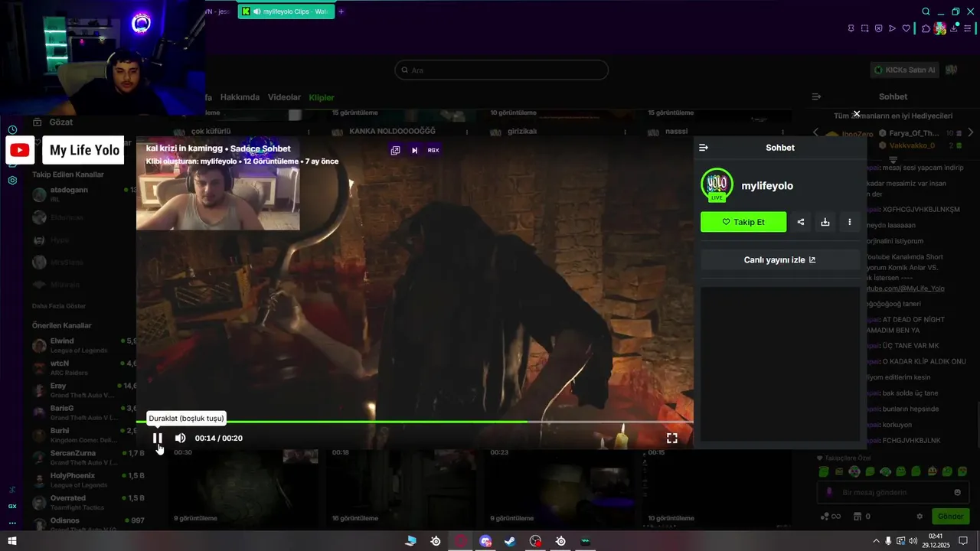Image resolution: width=980 pixels, height=551 pixels.
Task: Open ad blocker shield icon in toolbar
Action: click(878, 28)
